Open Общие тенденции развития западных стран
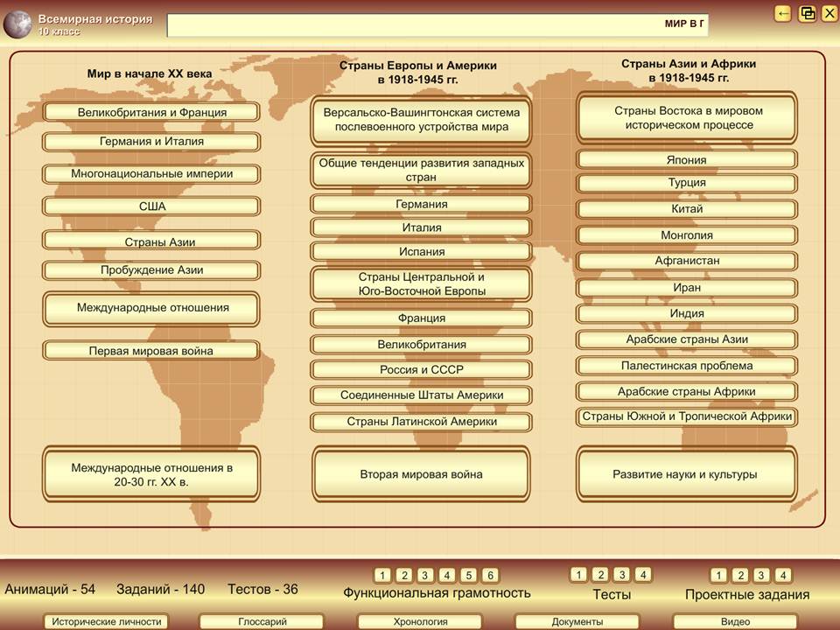 click(x=421, y=171)
